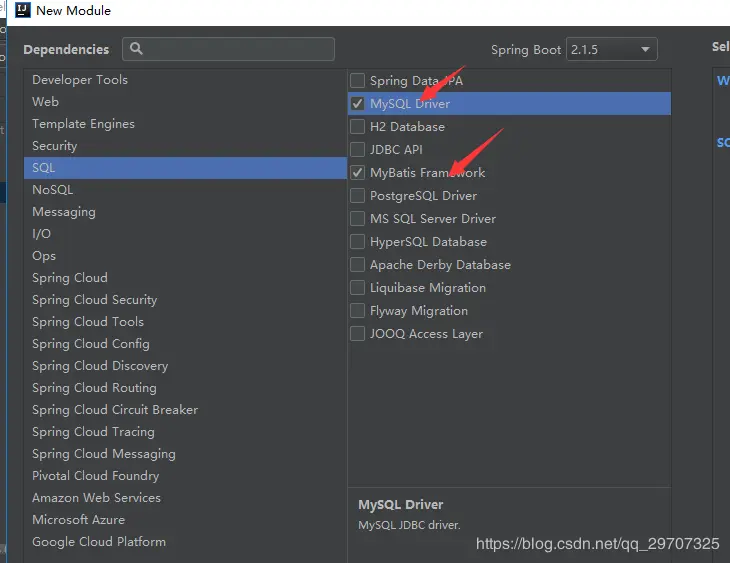
Task: Choose the Spring Cloud Routing category
Action: pyautogui.click(x=185, y=387)
